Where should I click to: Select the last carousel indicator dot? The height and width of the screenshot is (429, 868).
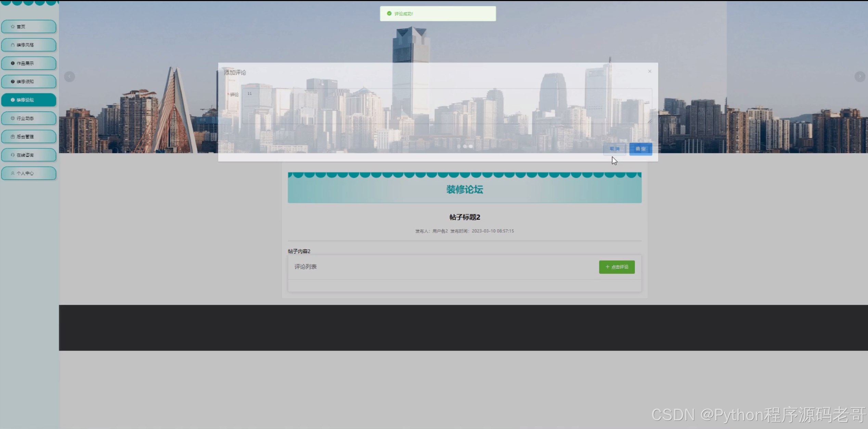(471, 146)
